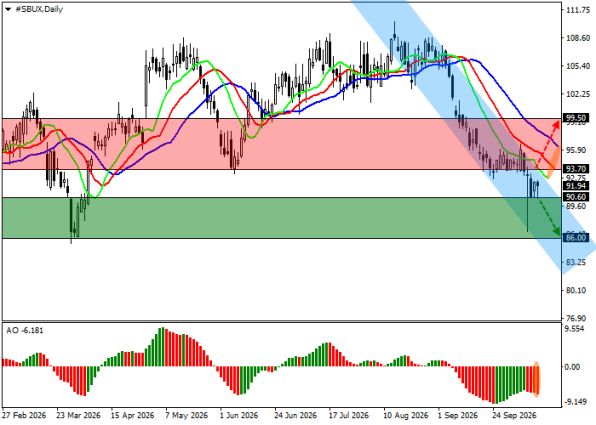Click the AO -6.181 indicator label

[25, 330]
